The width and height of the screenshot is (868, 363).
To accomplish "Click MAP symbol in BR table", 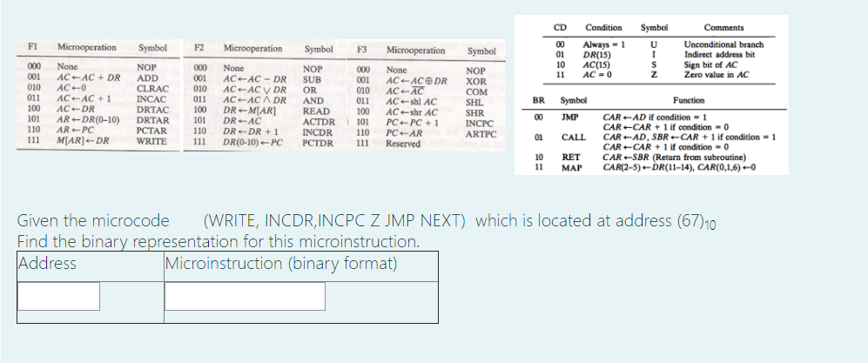I will click(571, 167).
